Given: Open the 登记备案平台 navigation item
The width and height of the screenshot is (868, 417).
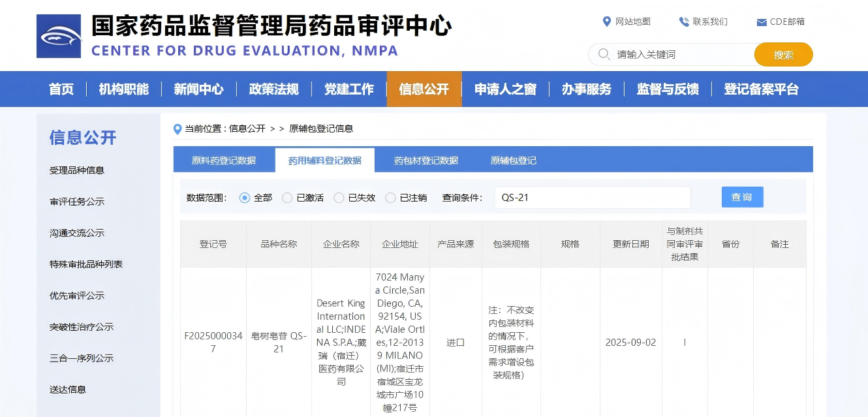Looking at the screenshot, I should [x=761, y=89].
